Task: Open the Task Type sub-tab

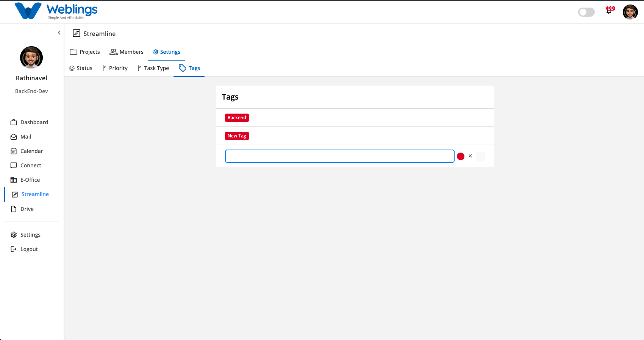Action: (x=153, y=68)
